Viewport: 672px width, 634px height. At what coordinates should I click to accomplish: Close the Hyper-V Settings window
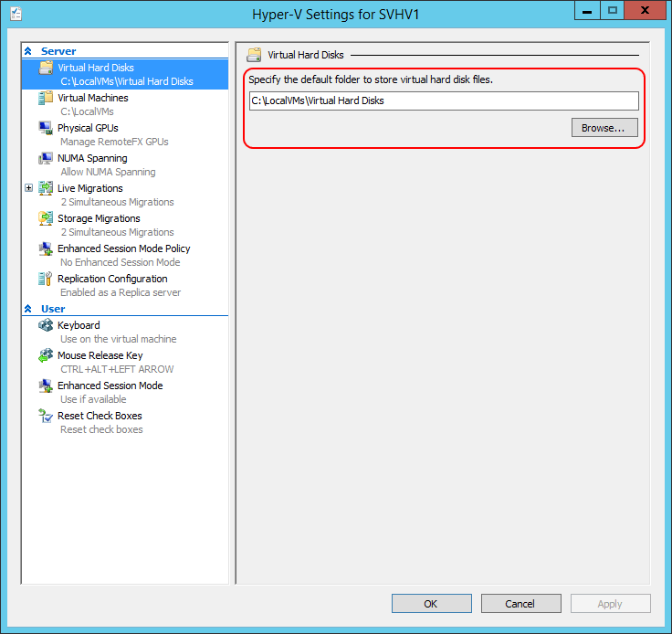(646, 10)
